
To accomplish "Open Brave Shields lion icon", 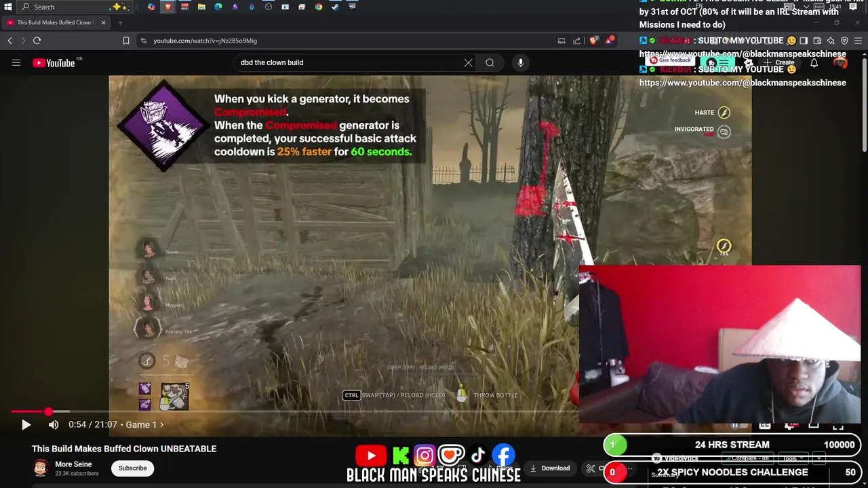I will click(594, 41).
